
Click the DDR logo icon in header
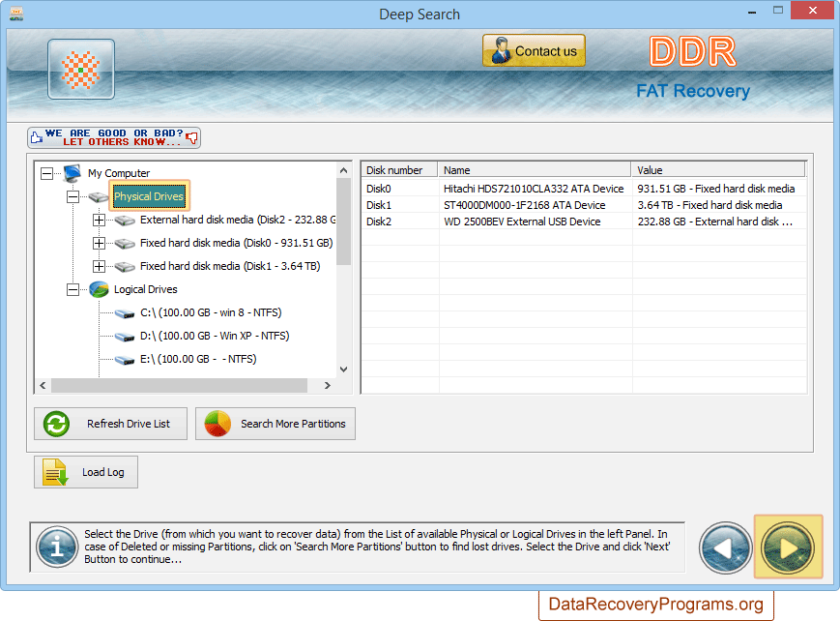pyautogui.click(x=81, y=70)
